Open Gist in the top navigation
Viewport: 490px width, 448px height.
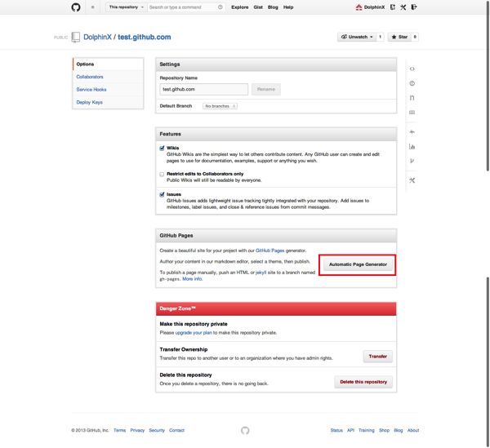pos(258,7)
